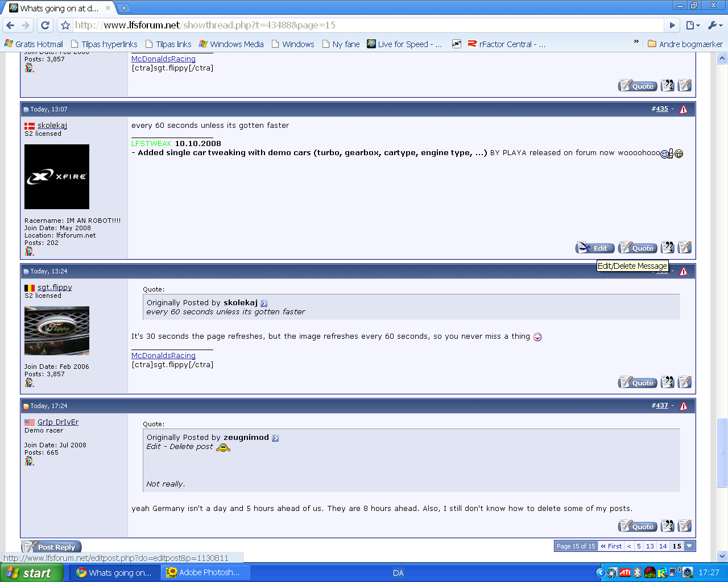
Task: Close the 'Whats going on at d...' tab
Action: [108, 8]
